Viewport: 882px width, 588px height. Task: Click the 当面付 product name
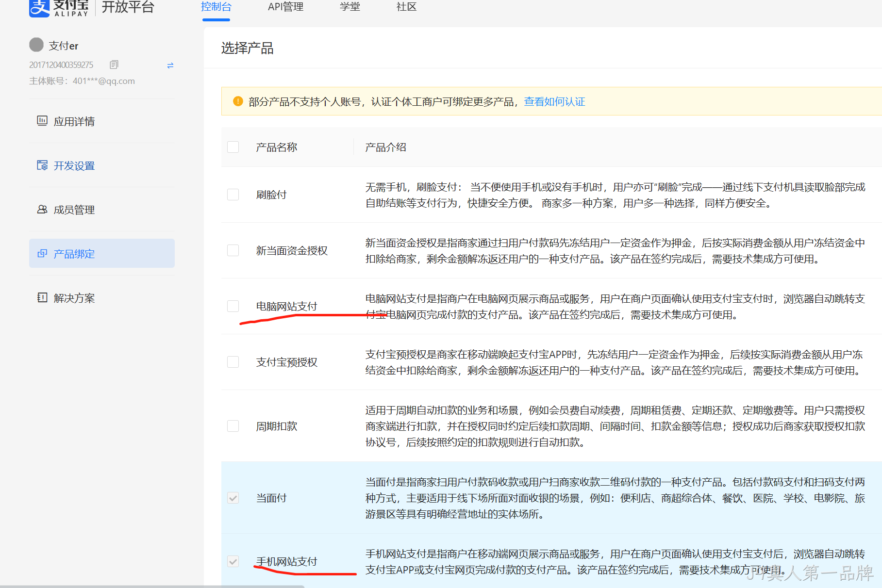click(x=271, y=498)
